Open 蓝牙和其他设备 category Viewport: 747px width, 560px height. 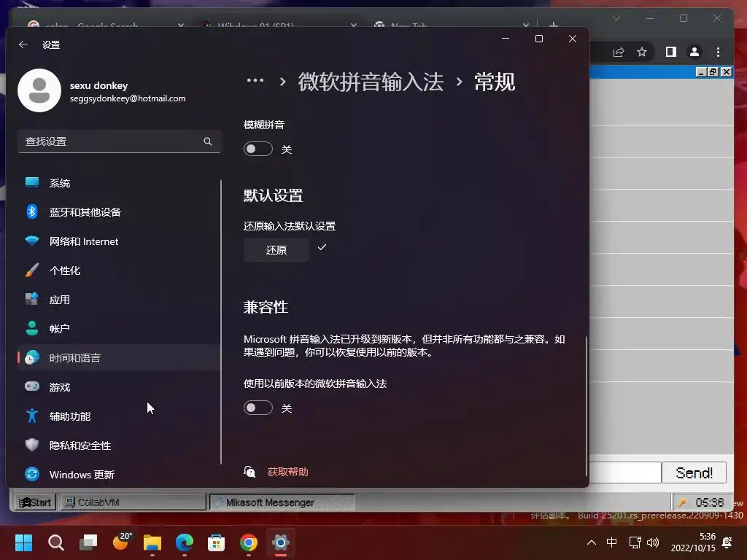(x=119, y=212)
